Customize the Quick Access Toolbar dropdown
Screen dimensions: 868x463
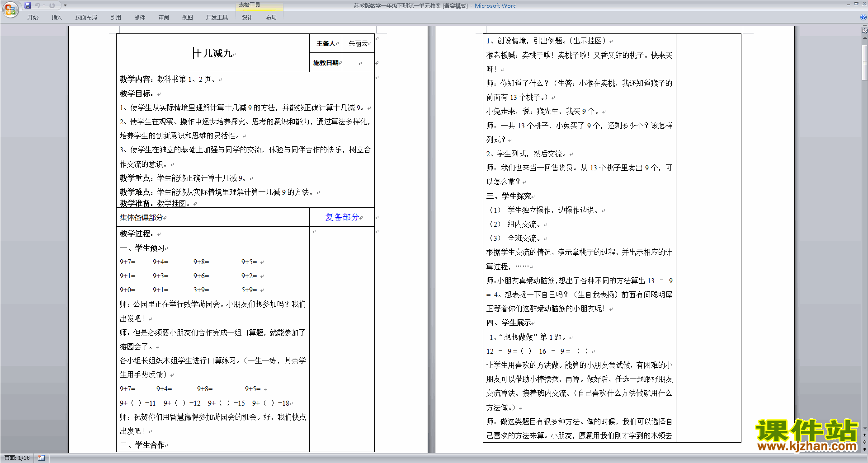65,5
